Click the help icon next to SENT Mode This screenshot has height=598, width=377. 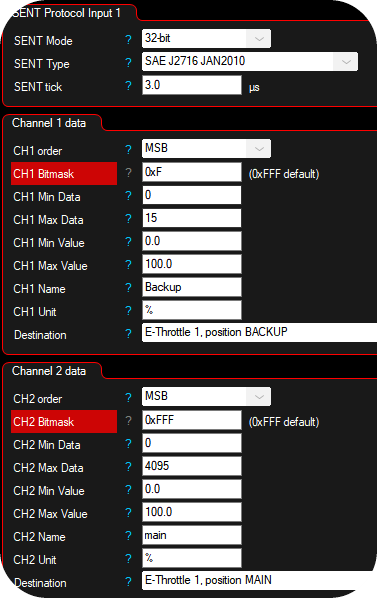click(x=128, y=40)
